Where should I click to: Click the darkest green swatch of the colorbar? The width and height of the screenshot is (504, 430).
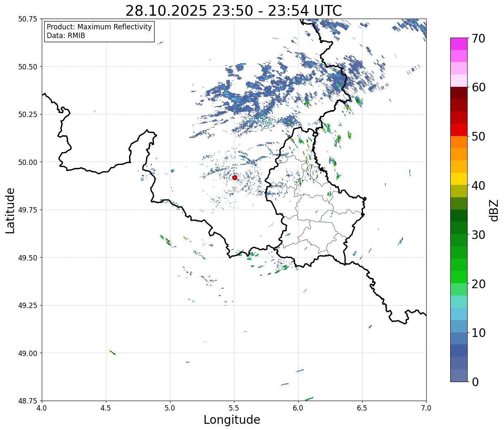(x=459, y=216)
